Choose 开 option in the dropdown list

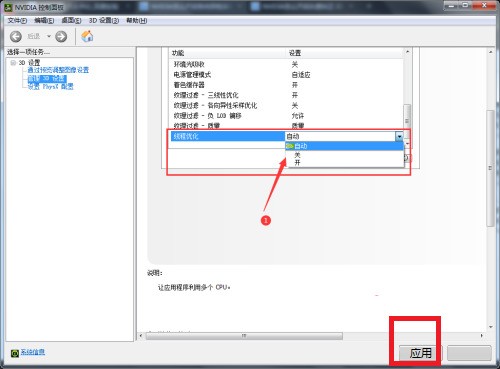point(344,163)
